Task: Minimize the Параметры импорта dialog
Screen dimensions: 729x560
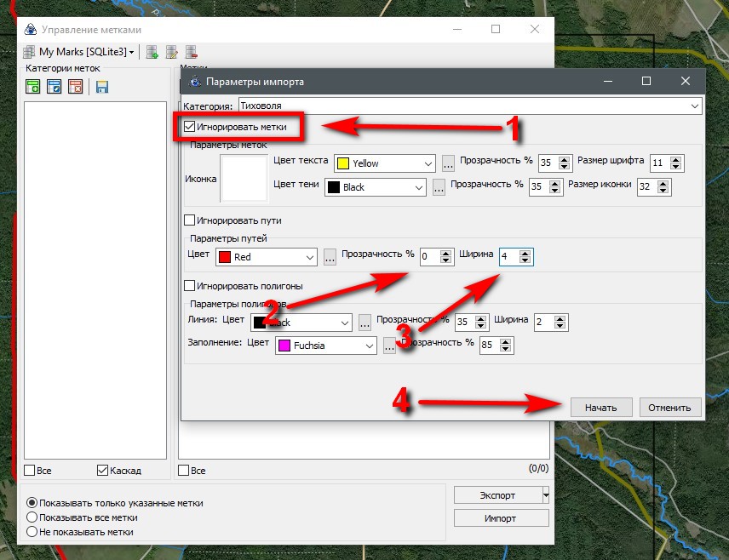Action: [x=608, y=81]
